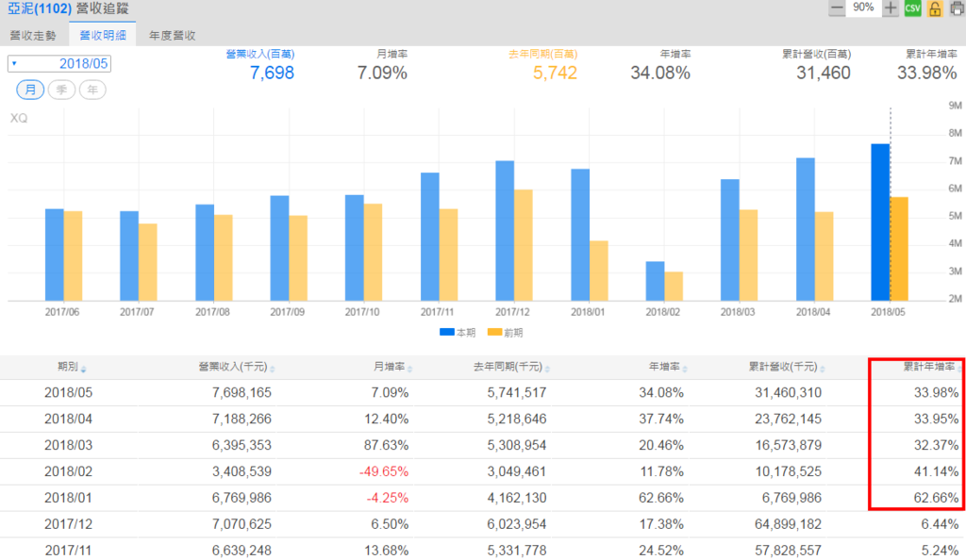Image resolution: width=966 pixels, height=560 pixels.
Task: Click the 16,573,879 cumulative revenue cell
Action: point(788,446)
